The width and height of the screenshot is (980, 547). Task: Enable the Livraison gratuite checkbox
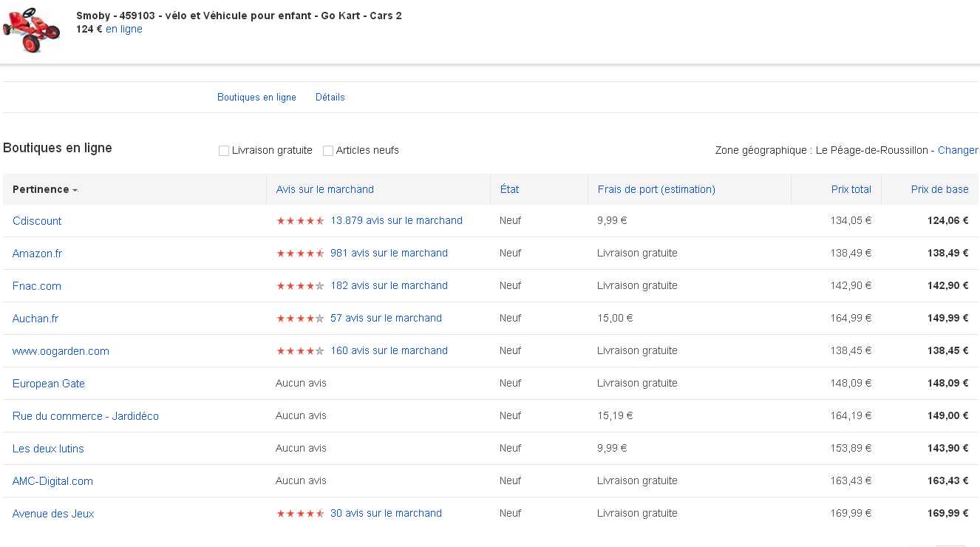click(224, 151)
